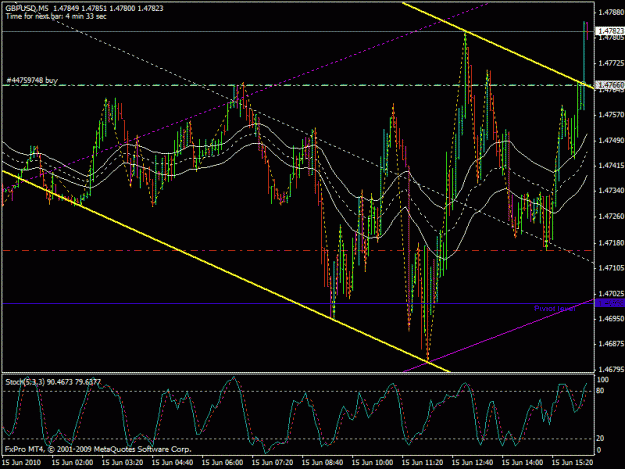This screenshot has height=469, width=625.
Task: Click the 1.46795 price axis label
Action: (611, 370)
